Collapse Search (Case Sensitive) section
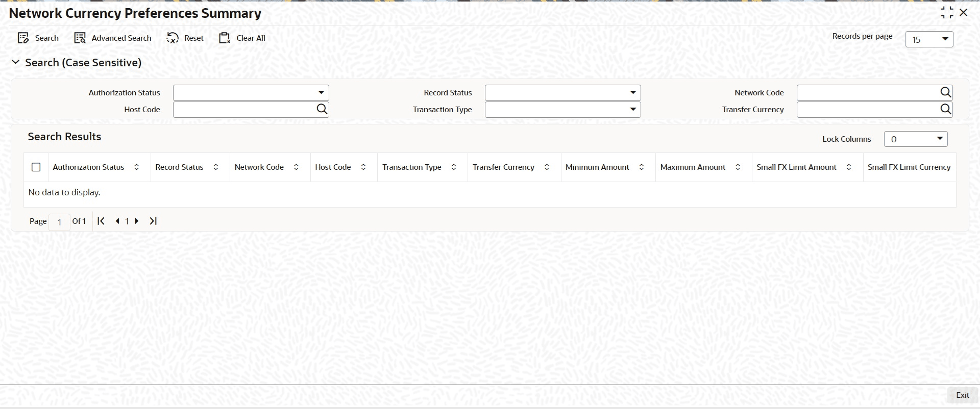 tap(16, 62)
